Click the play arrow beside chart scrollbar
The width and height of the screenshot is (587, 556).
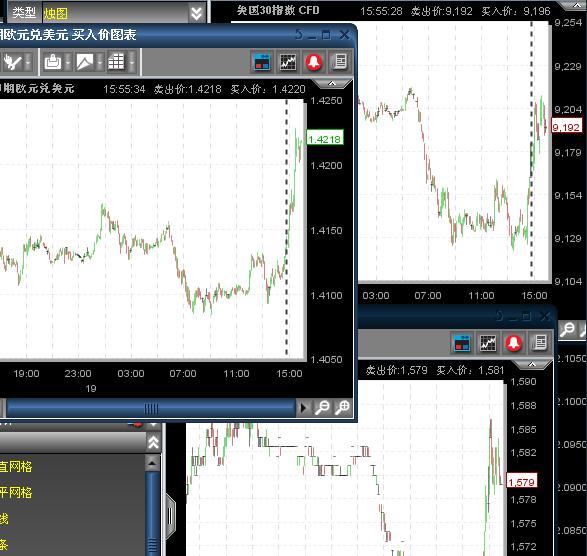(x=304, y=408)
